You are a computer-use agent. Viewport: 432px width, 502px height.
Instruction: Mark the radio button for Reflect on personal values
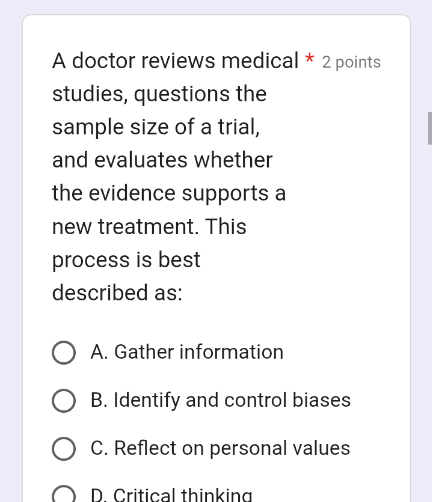click(x=64, y=449)
